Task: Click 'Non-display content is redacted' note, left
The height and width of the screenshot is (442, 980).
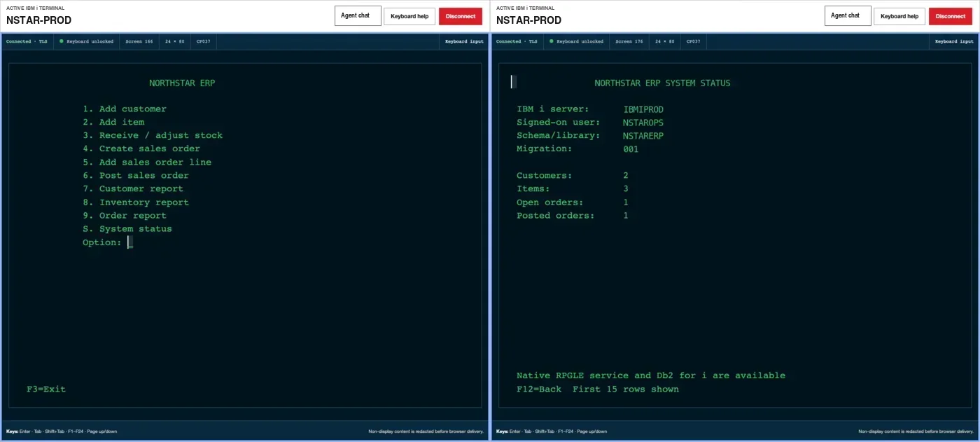Action: tap(426, 431)
